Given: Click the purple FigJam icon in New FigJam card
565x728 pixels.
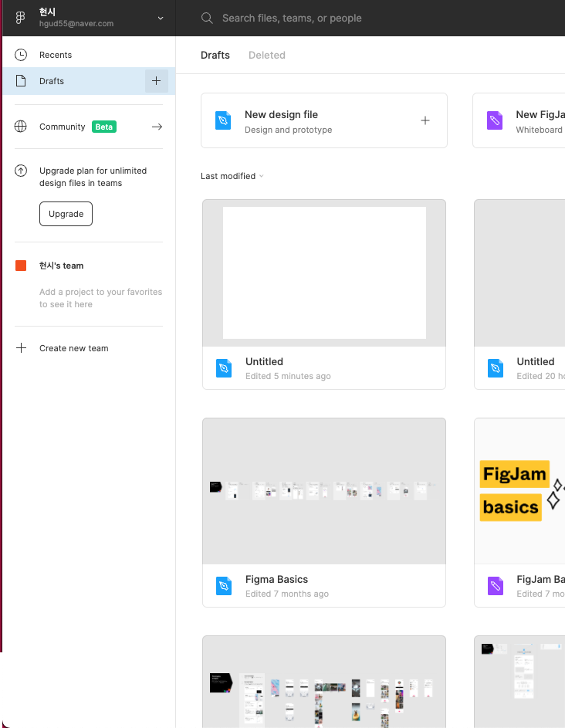Looking at the screenshot, I should (x=495, y=120).
